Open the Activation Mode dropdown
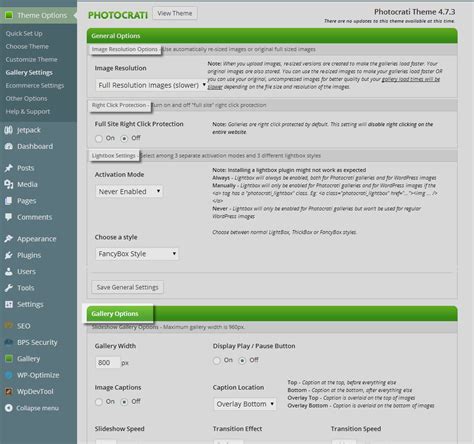 [129, 192]
